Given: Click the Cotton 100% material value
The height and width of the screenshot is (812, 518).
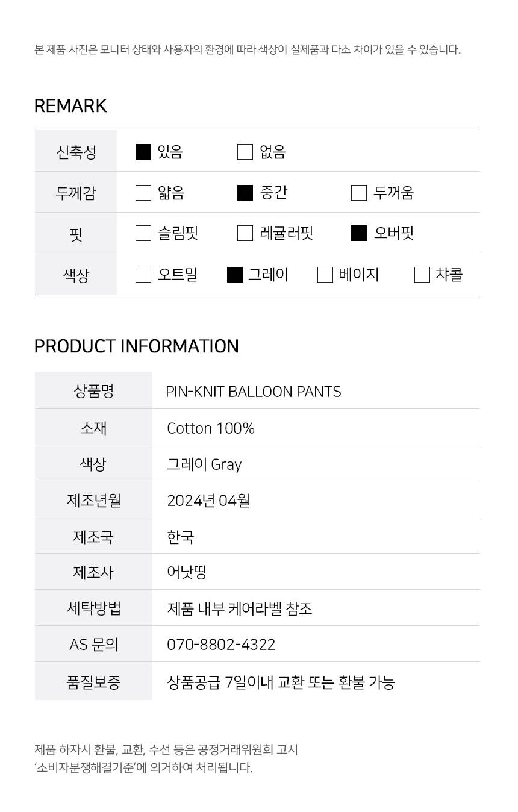Looking at the screenshot, I should pyautogui.click(x=211, y=428).
